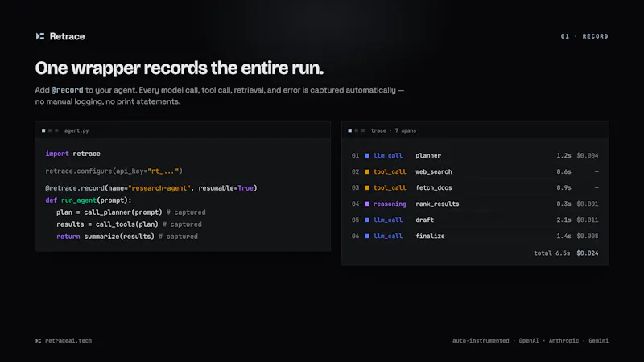Click the Retrace logo icon in header
Screen dimensions: 644x362
tap(40, 36)
